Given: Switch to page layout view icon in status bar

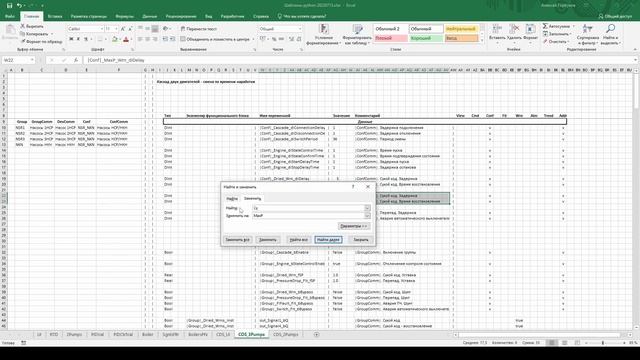Looking at the screenshot, I should [564, 343].
